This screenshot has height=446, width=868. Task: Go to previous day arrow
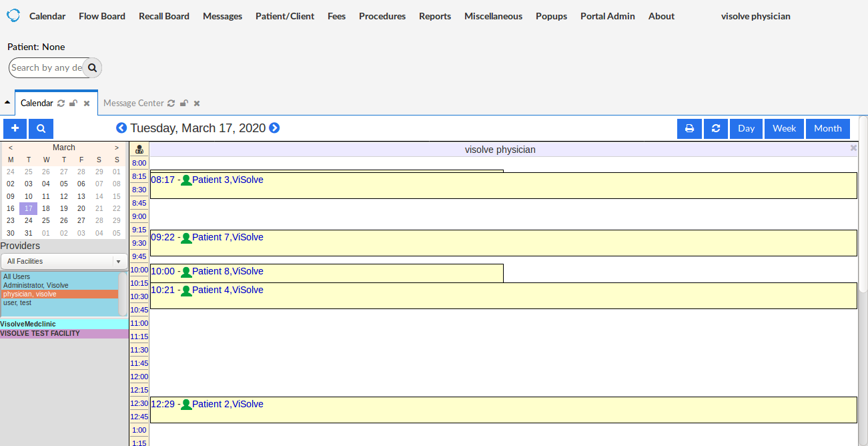click(121, 128)
